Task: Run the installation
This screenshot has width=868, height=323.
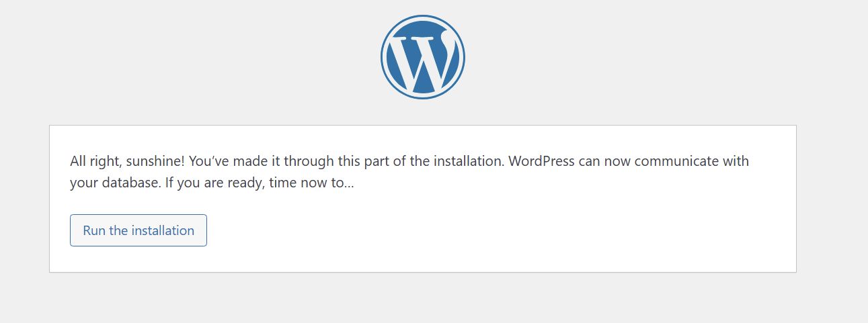Action: pyautogui.click(x=139, y=230)
